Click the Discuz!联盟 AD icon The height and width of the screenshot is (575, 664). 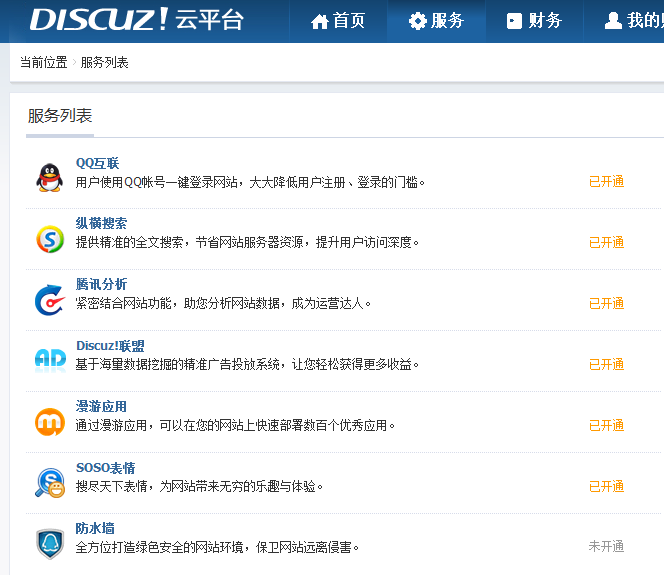click(50, 360)
